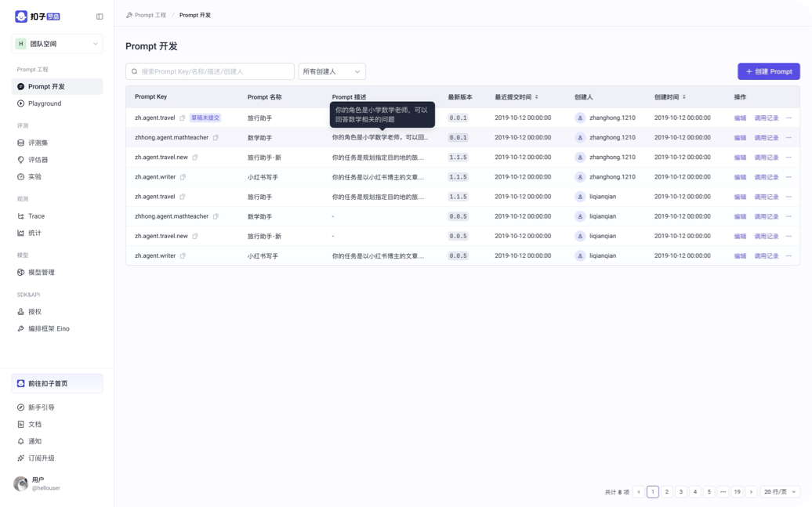Copy key of liqianqian zh.agent.travel row
This screenshot has width=812, height=507.
tap(183, 197)
